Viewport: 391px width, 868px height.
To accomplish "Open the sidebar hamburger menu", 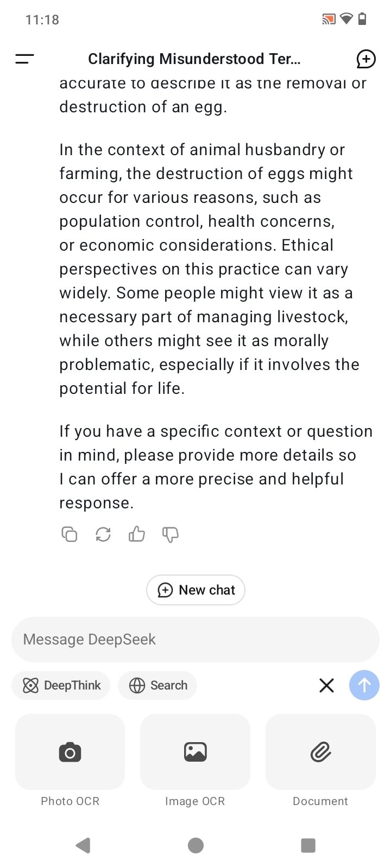I will (x=24, y=59).
